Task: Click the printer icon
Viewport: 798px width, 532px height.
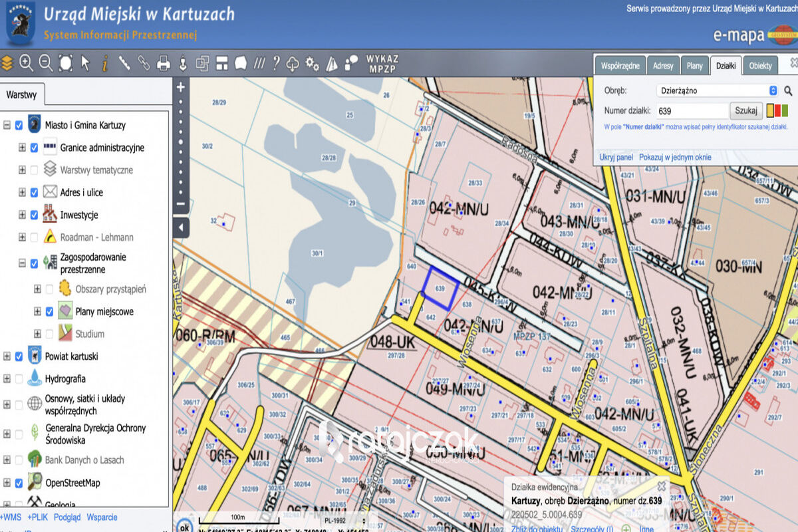Action: 163,64
